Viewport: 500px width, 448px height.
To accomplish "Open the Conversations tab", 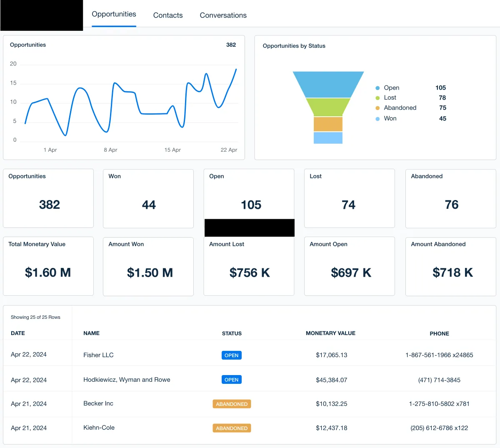I will [x=223, y=15].
